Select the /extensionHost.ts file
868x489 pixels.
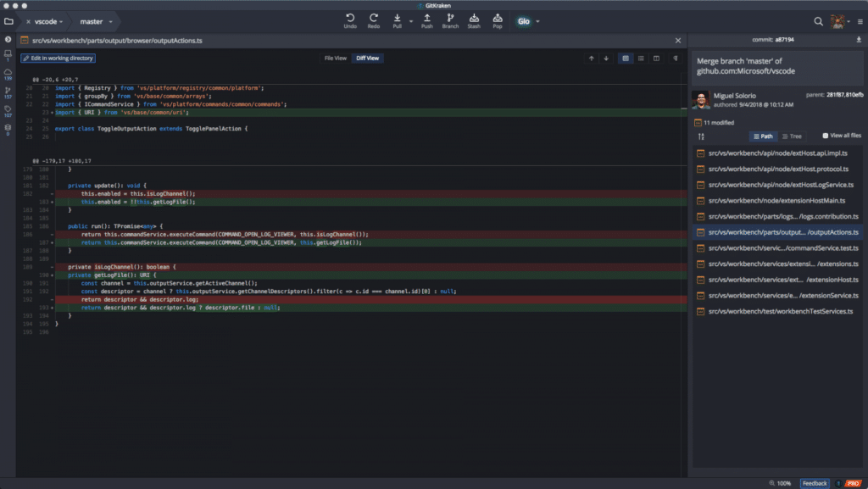(x=778, y=280)
